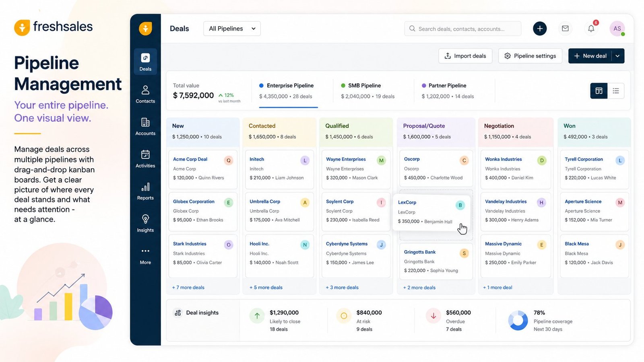
Task: Show 2 more deals in Proposal/Quote column
Action: pyautogui.click(x=419, y=288)
